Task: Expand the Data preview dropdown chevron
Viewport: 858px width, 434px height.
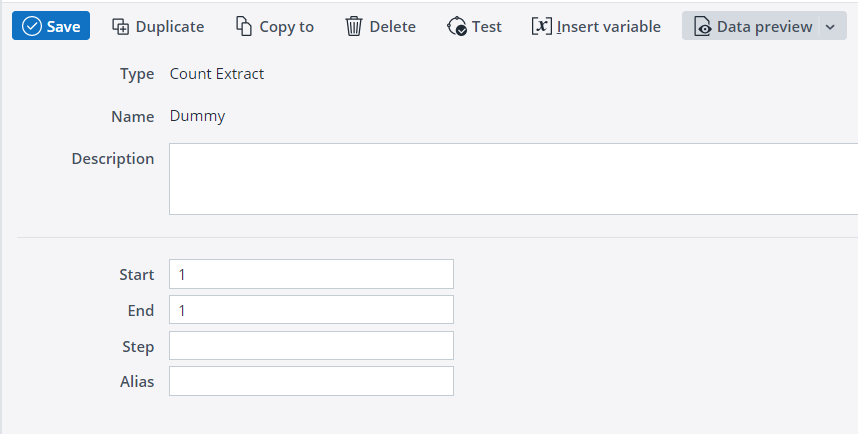Action: (830, 27)
